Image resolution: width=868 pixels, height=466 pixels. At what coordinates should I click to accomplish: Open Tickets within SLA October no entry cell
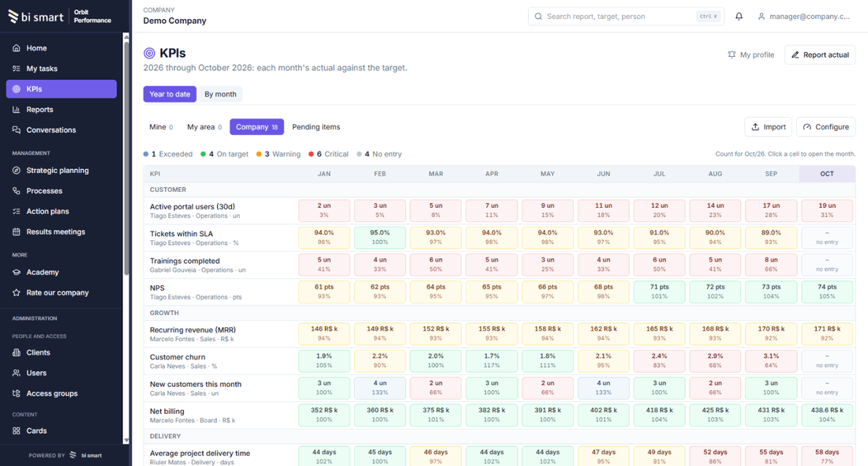tap(827, 238)
